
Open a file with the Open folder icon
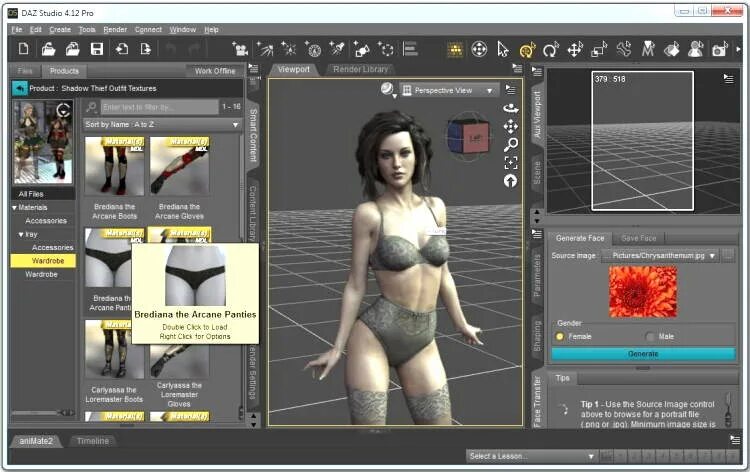48,49
